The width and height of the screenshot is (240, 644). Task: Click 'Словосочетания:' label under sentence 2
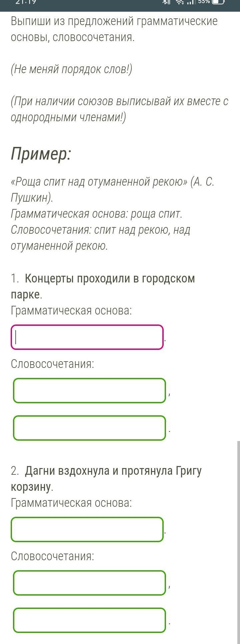[x=53, y=556]
